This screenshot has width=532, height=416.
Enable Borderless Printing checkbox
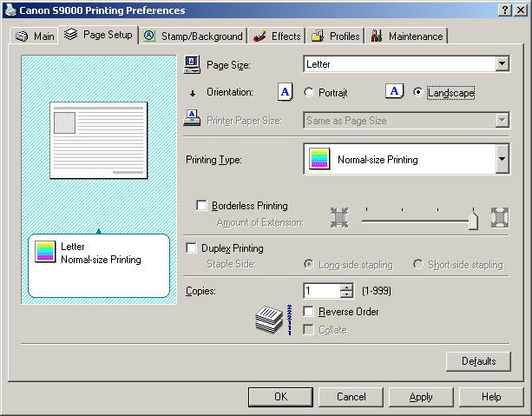pos(202,206)
